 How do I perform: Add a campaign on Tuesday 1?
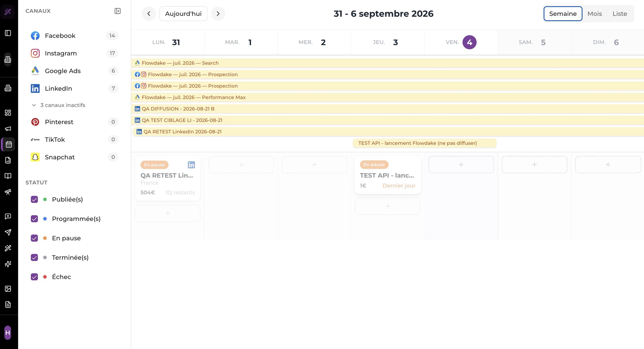[x=241, y=165]
